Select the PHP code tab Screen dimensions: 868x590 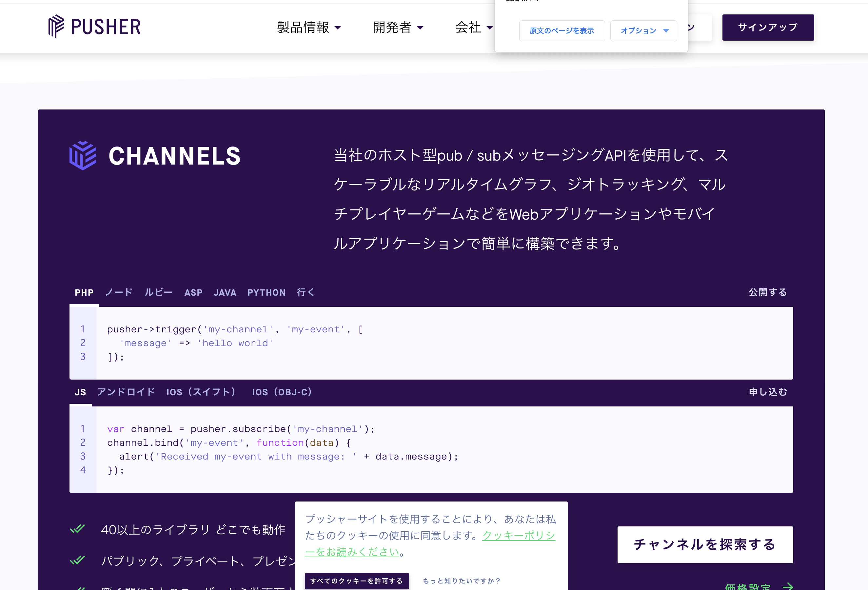coord(84,292)
